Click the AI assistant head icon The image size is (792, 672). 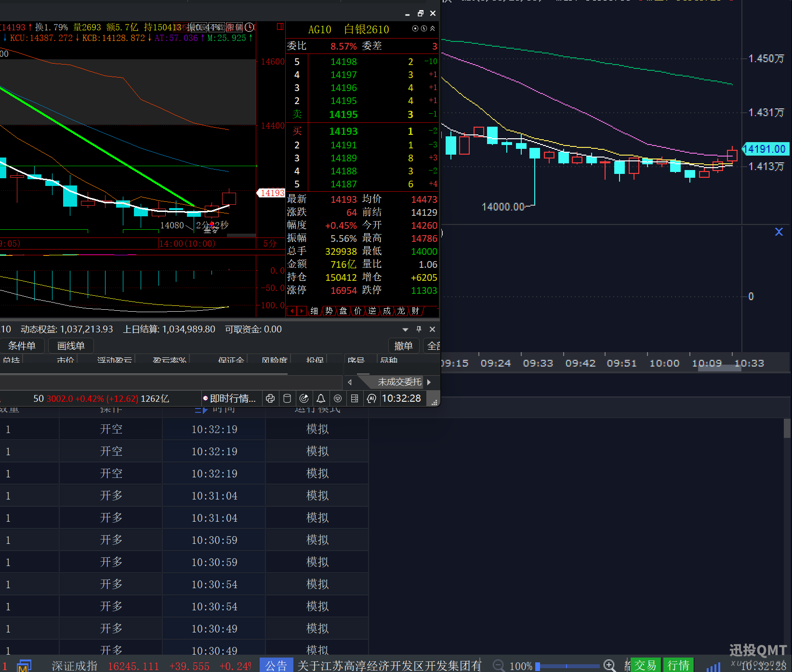(x=371, y=398)
